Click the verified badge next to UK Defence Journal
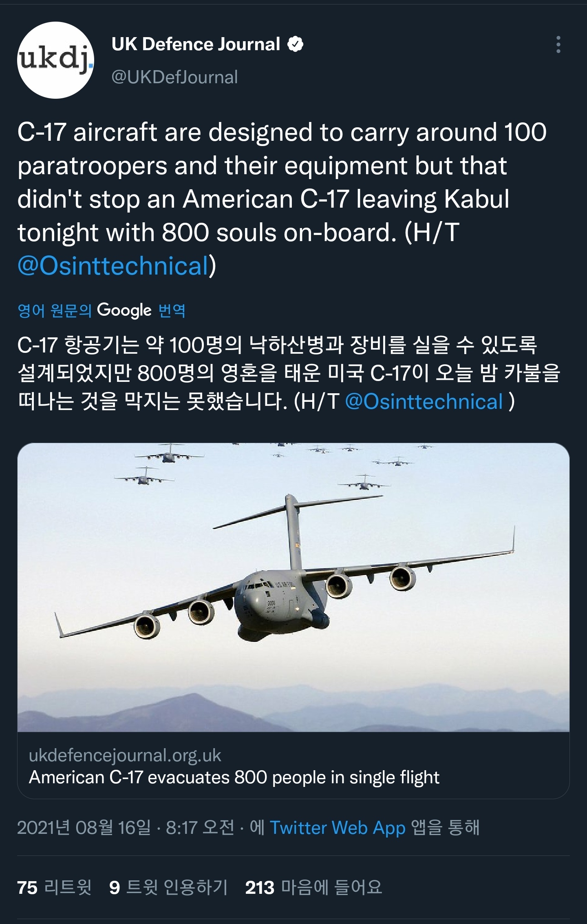The width and height of the screenshot is (587, 924). [294, 45]
